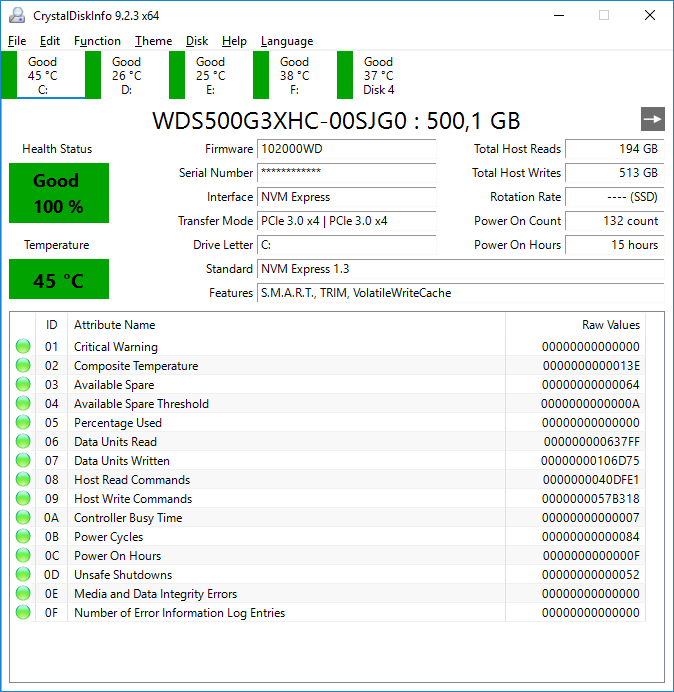Open the Disk menu

[x=196, y=41]
